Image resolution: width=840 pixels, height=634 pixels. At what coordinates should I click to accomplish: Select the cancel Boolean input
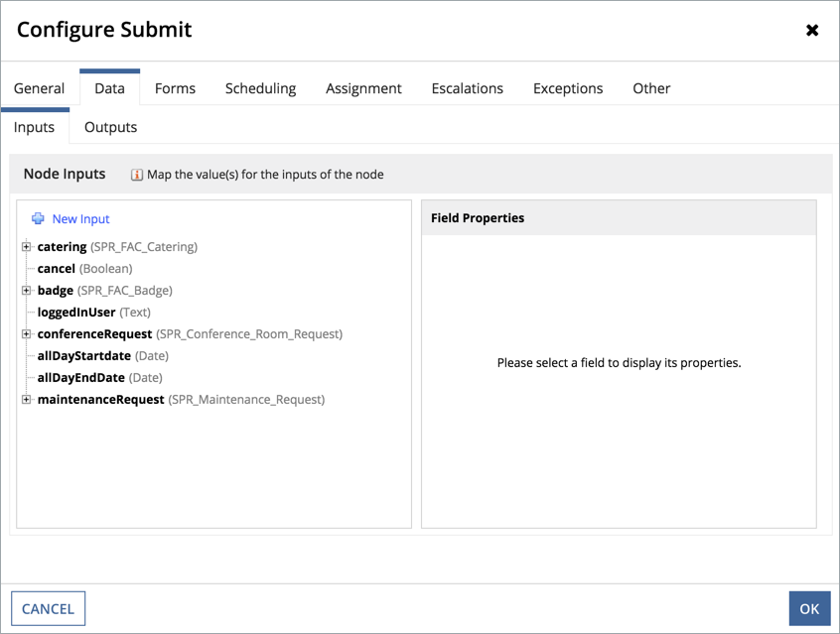(57, 269)
